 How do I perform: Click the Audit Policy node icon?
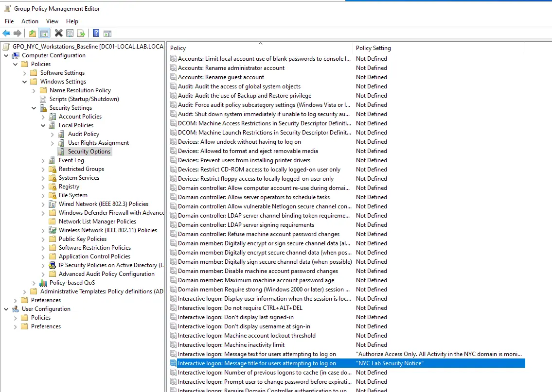61,134
